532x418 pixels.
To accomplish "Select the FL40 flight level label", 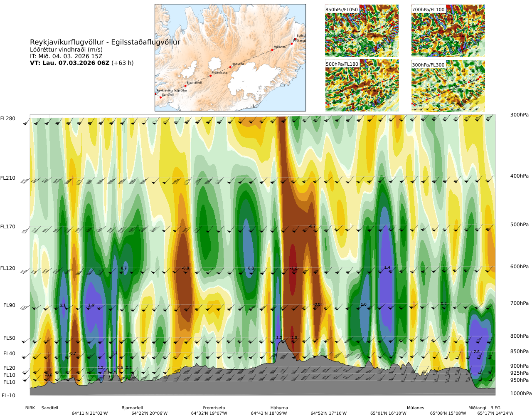I will 9,354.
